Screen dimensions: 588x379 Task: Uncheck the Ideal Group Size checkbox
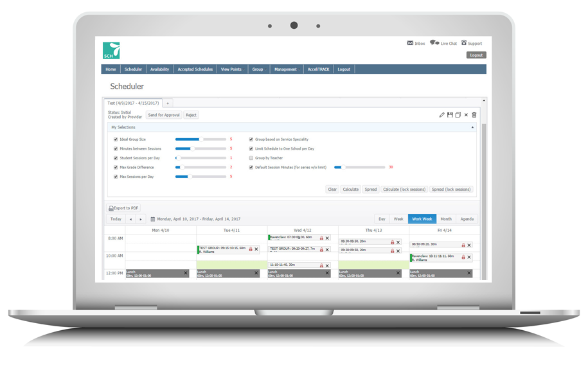116,139
